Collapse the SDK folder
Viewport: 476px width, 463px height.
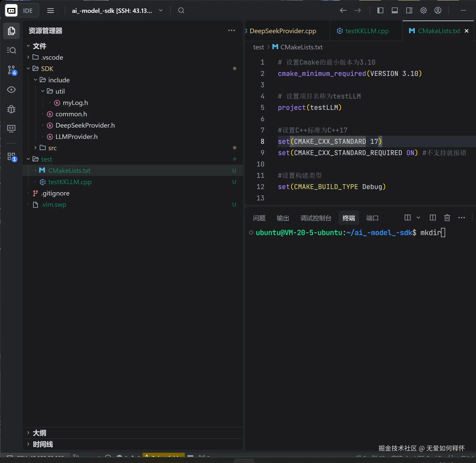pos(47,69)
